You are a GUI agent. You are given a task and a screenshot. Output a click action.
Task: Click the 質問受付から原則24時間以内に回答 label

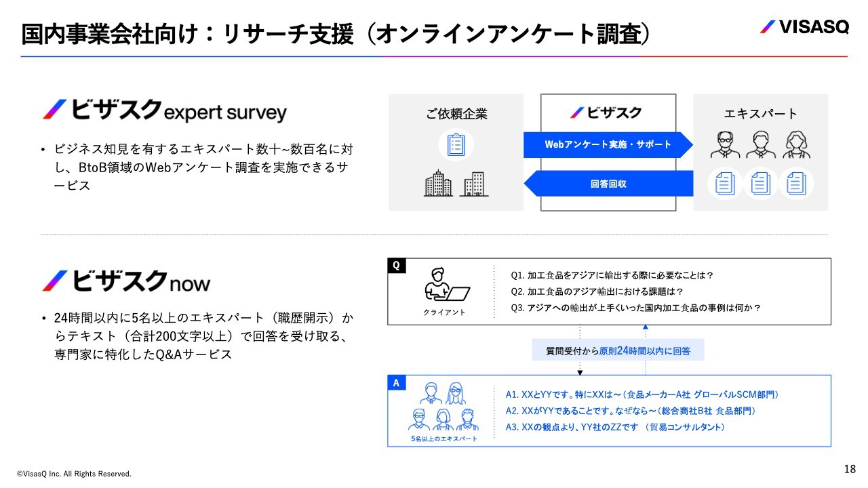click(618, 350)
